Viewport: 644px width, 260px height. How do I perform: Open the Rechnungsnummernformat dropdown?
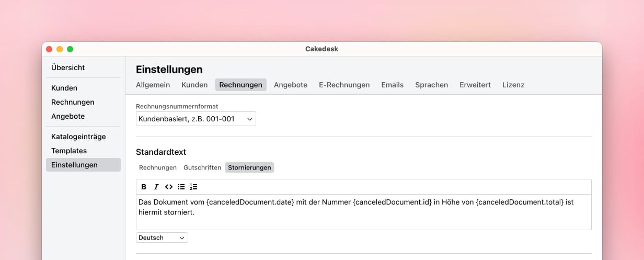[x=196, y=119]
